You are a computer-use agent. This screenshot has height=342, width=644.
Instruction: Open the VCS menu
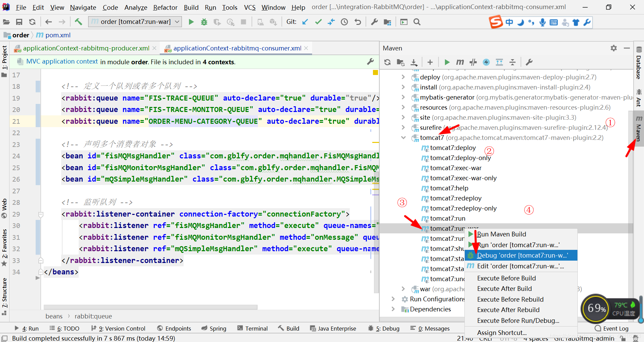[250, 7]
